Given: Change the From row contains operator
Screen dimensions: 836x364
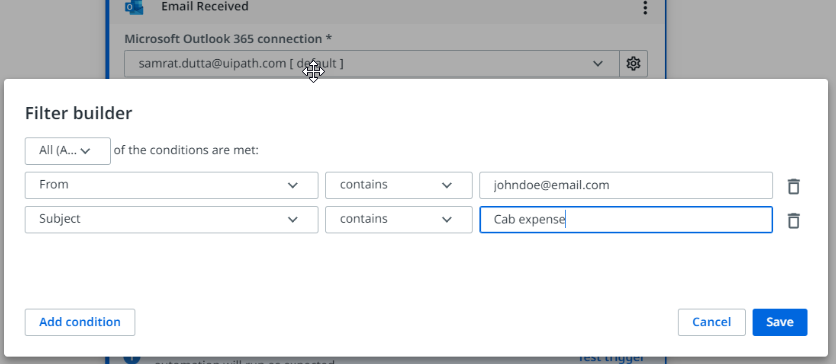Looking at the screenshot, I should click(399, 185).
